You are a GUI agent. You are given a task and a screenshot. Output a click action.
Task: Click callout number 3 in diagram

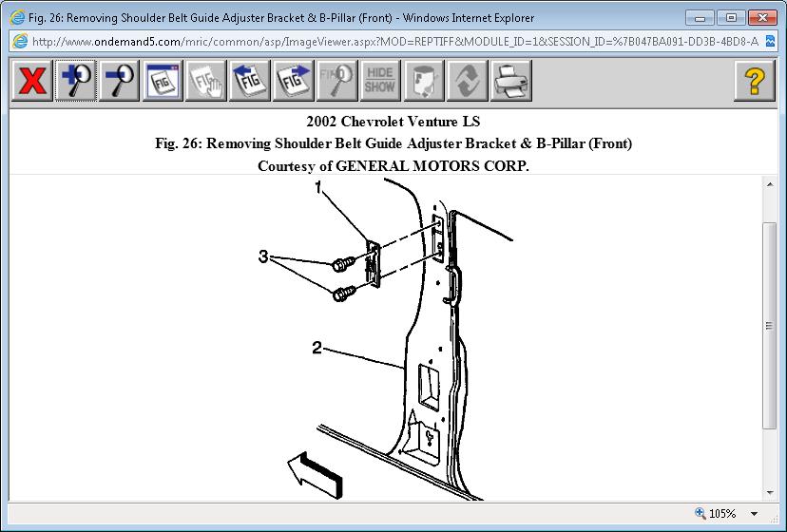point(263,256)
